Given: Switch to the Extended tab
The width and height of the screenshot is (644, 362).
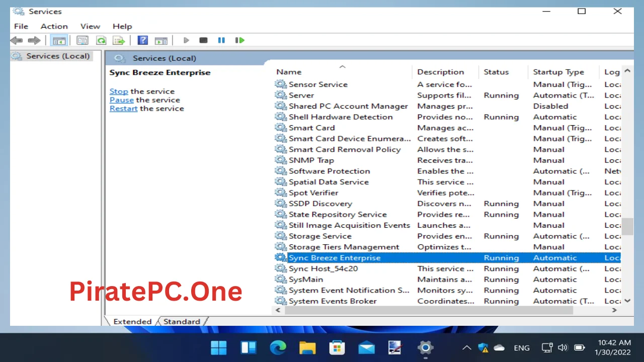Looking at the screenshot, I should (x=132, y=322).
